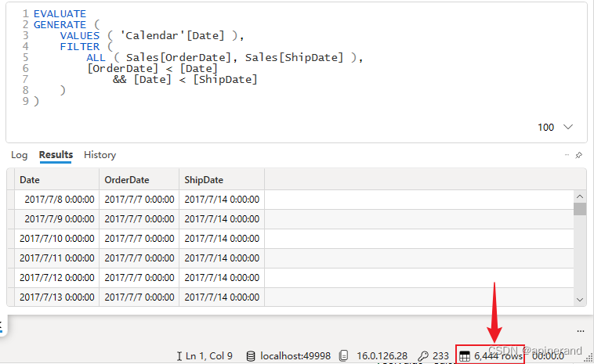Click the results scrollbar down arrow
Viewport: 594px width, 364px height.
[580, 300]
